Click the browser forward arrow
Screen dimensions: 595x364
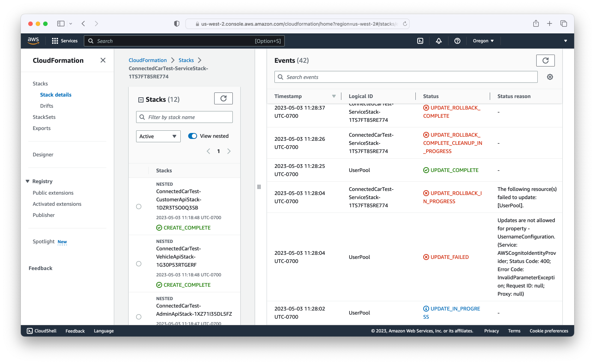pos(96,24)
